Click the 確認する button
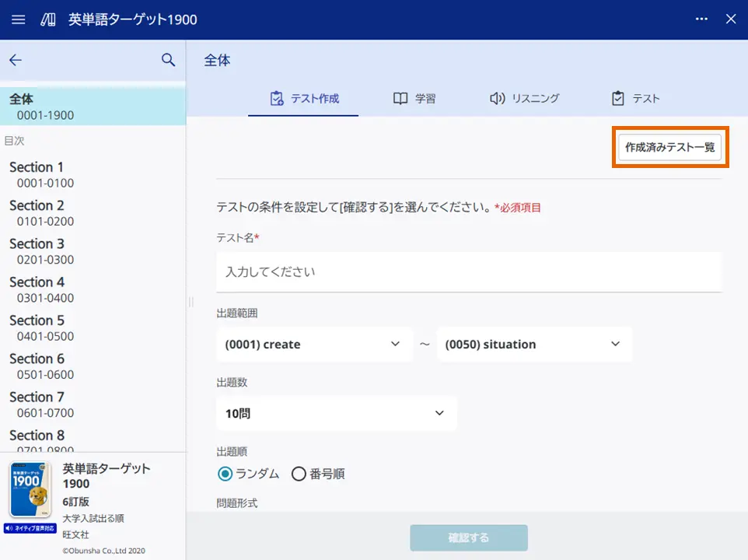 point(467,537)
